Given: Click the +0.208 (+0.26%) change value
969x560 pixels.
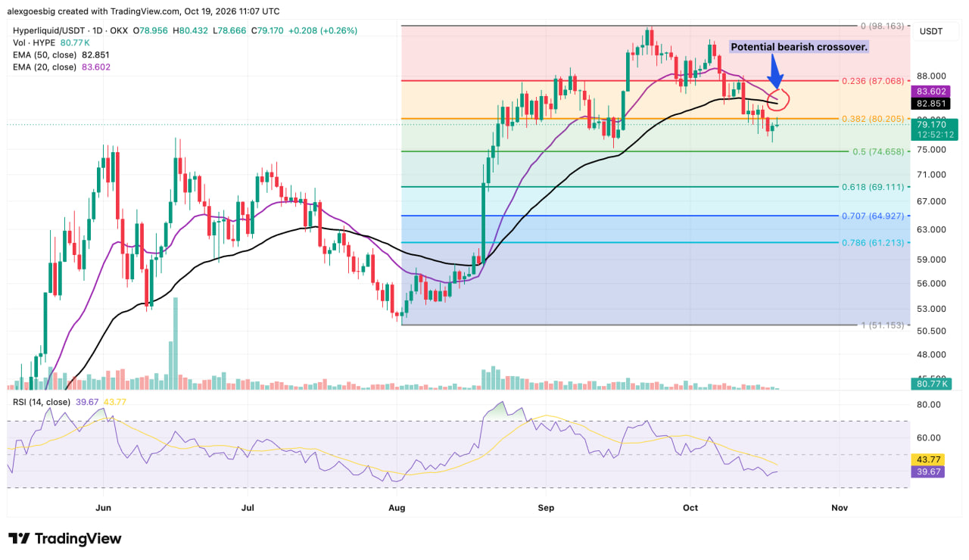Looking at the screenshot, I should (x=324, y=31).
